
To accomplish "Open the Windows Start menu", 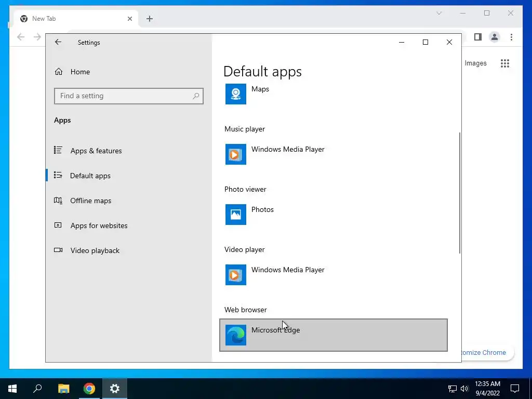I will 12,389.
